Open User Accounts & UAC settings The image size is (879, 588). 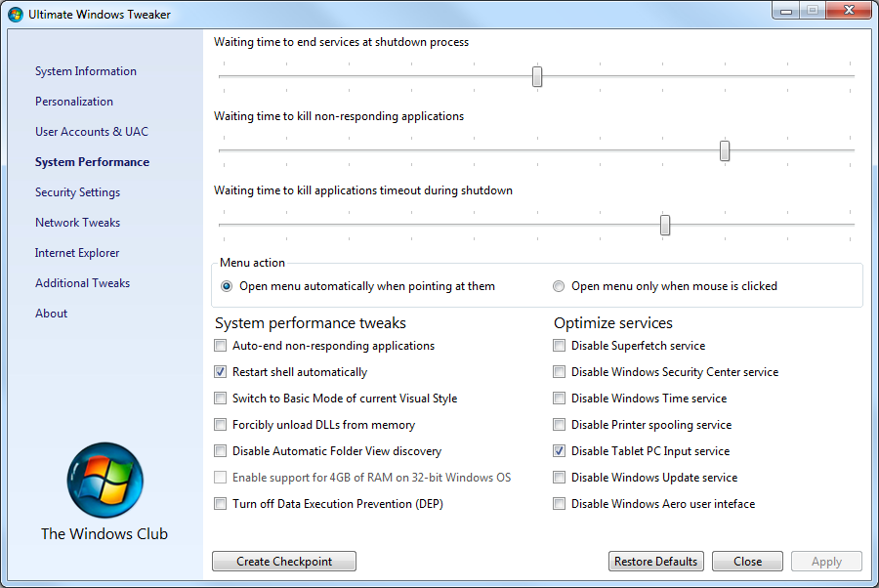pos(92,132)
